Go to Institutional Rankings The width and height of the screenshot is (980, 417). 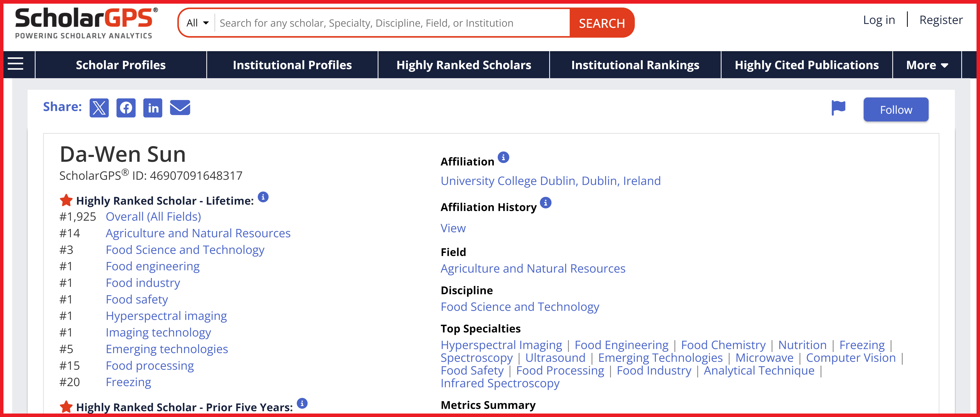[x=635, y=65]
